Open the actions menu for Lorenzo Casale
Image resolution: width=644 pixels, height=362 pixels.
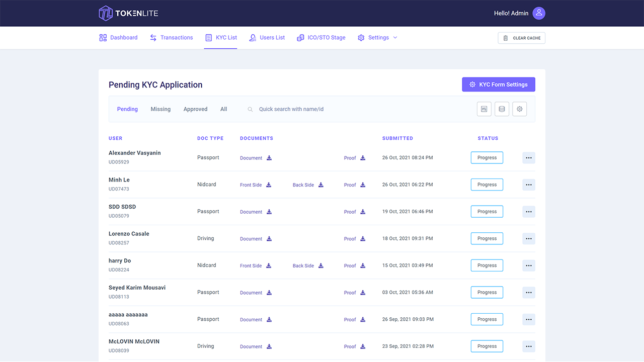[x=528, y=238]
